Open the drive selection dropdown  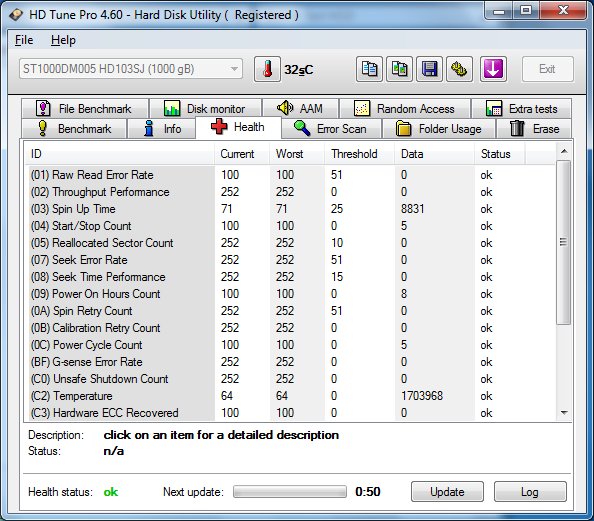(x=131, y=69)
